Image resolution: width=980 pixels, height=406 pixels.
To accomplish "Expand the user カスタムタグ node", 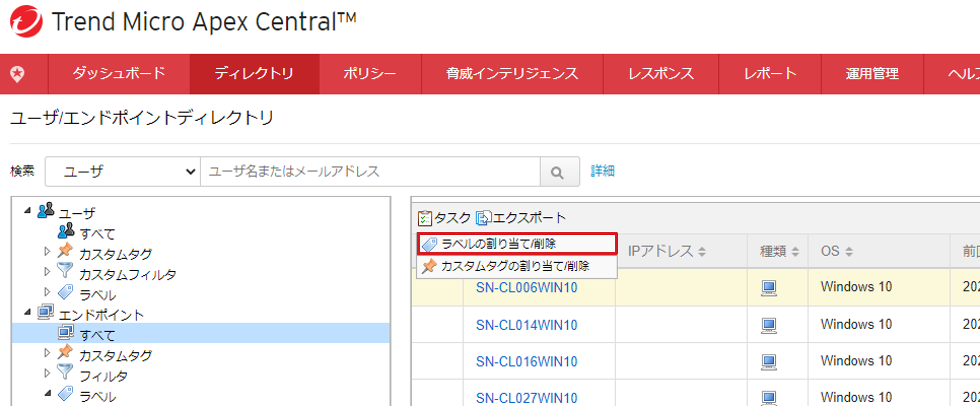I will 47,251.
